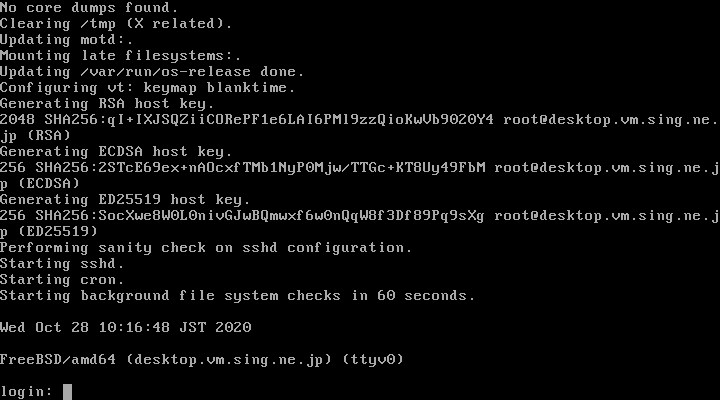Click the login prompt cursor block
Viewport: 720px width, 400px height.
point(68,391)
